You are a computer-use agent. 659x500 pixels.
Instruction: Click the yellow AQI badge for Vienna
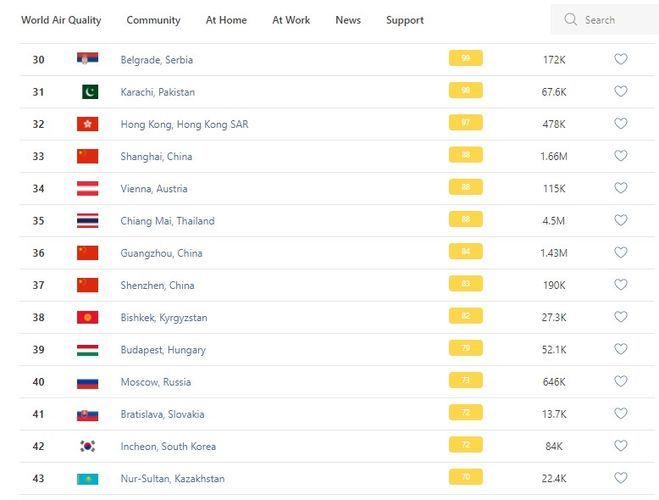[465, 188]
